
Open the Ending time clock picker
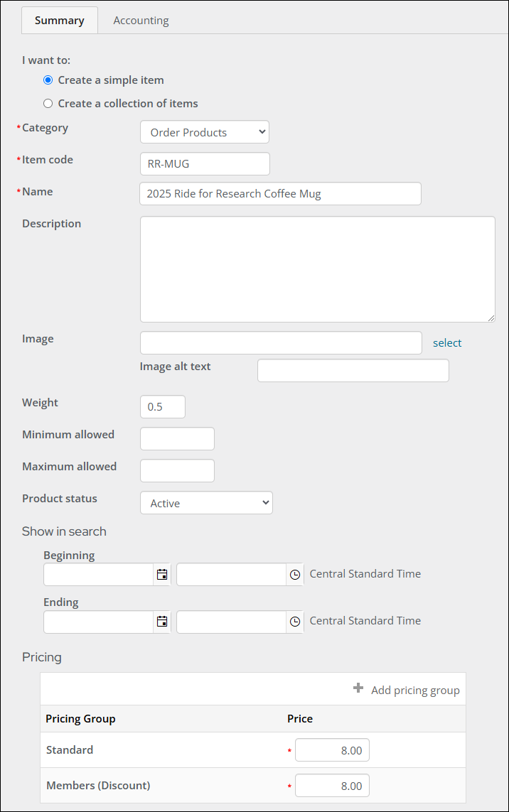click(295, 622)
